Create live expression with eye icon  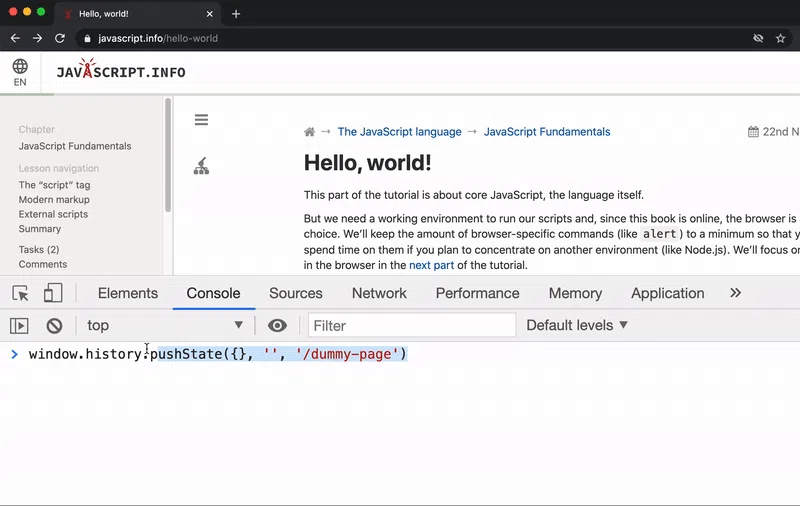[277, 325]
